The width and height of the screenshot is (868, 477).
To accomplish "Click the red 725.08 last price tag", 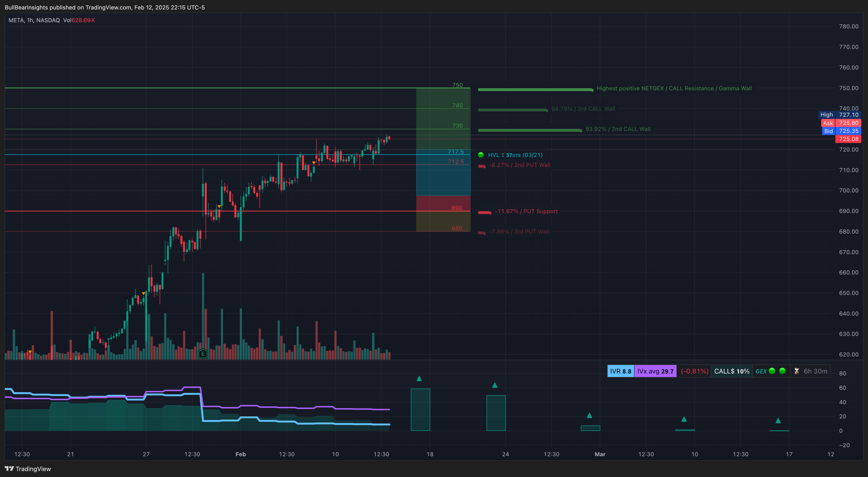I will (x=848, y=139).
